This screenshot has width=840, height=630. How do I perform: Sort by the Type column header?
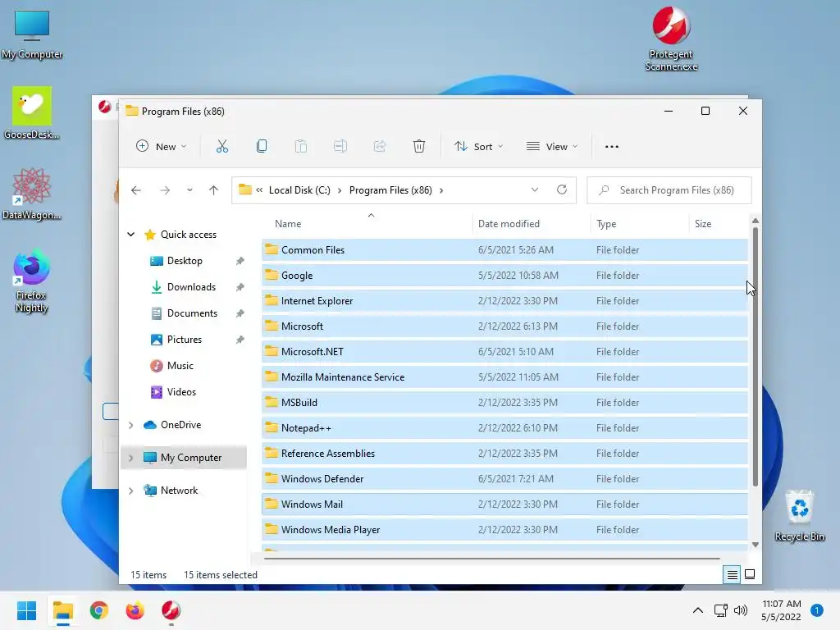coord(606,224)
